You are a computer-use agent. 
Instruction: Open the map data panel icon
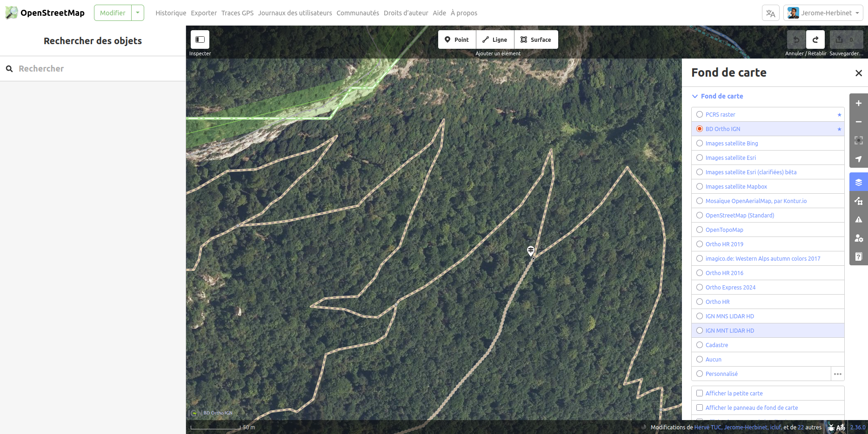pos(859,201)
